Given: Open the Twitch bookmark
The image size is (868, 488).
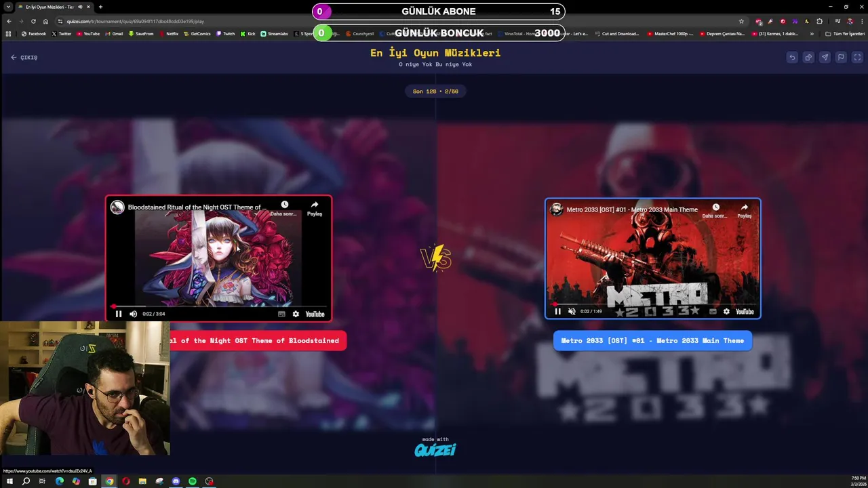Looking at the screenshot, I should coord(225,33).
